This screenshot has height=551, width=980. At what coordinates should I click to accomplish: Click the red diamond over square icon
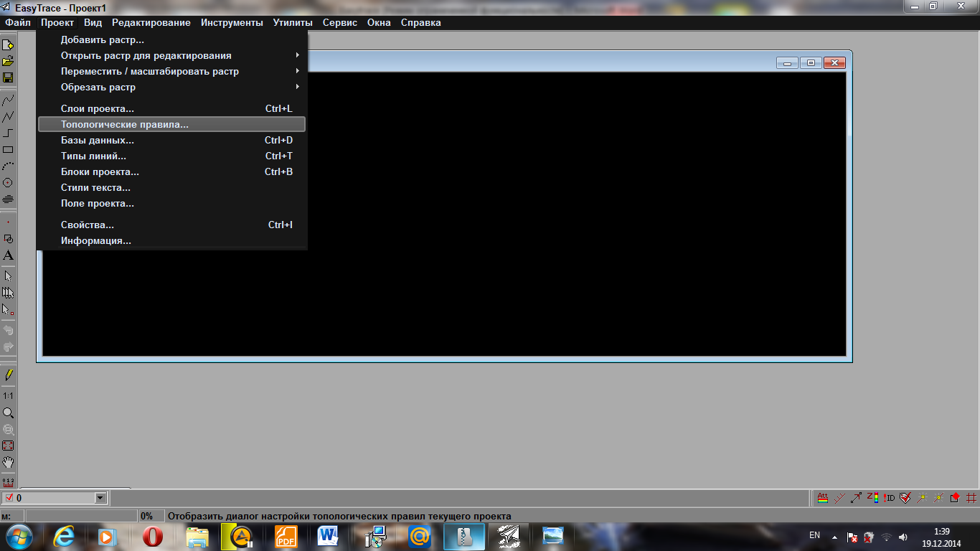pos(955,497)
